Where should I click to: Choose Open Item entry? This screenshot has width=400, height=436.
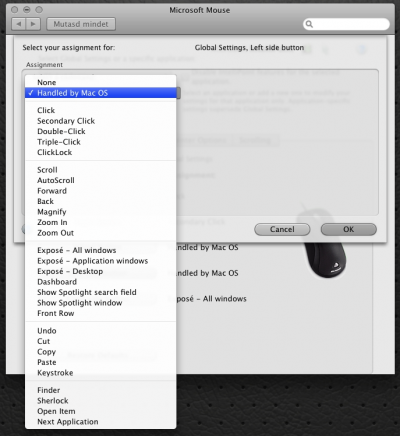point(100,411)
